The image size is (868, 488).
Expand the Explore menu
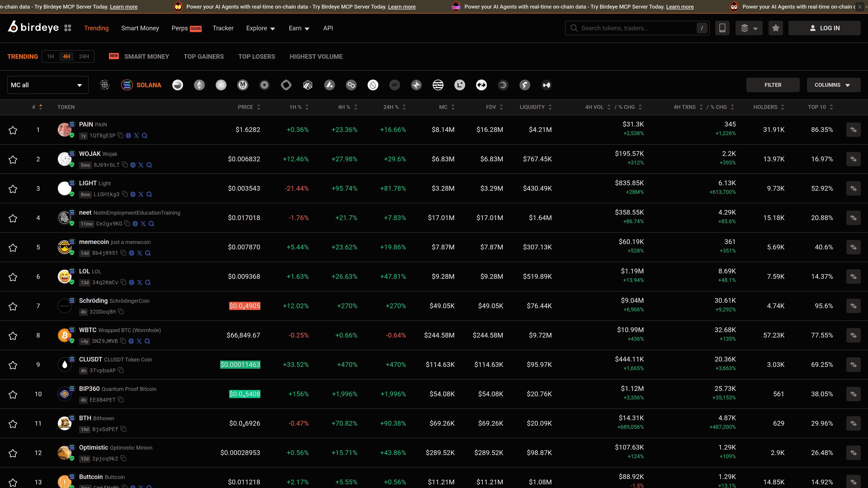[260, 28]
